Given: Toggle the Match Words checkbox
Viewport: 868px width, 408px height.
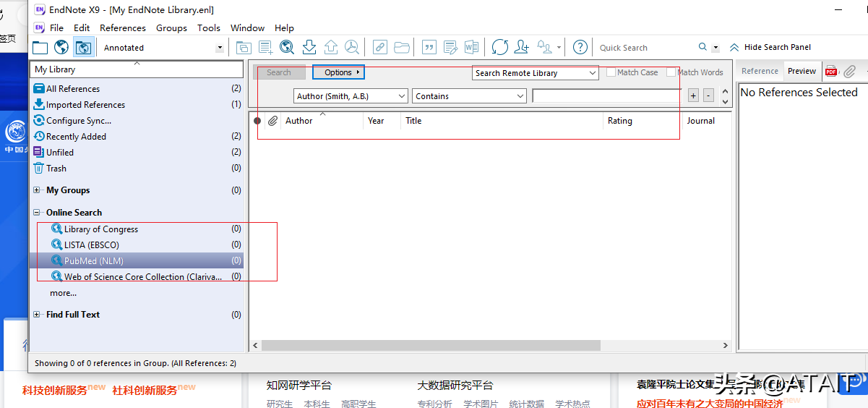Looking at the screenshot, I should (671, 72).
